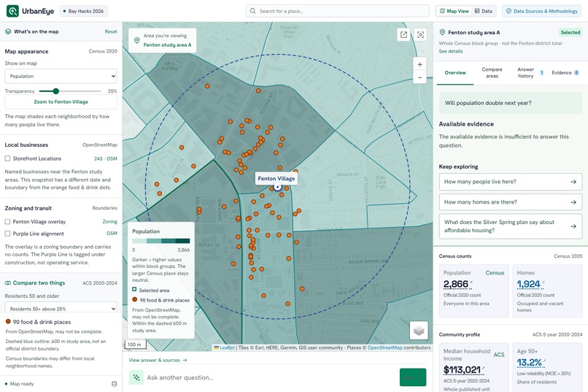The height and width of the screenshot is (392, 588).
Task: Click the Transparency slider handle
Action: click(56, 91)
